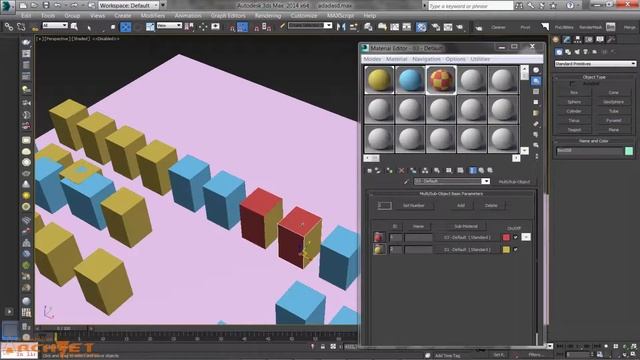Screen dimensions: 640x360
Task: Switch to the Hierarchy command panel tab
Action: click(x=578, y=40)
